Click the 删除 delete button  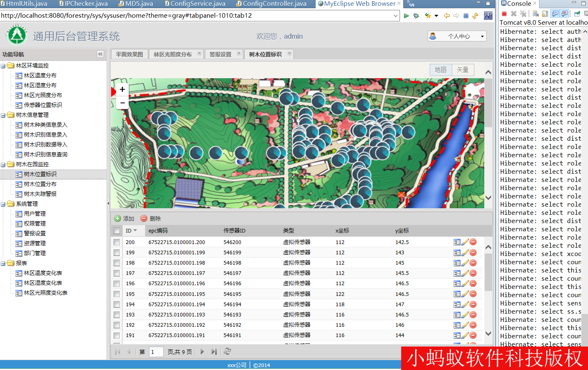[x=151, y=219]
